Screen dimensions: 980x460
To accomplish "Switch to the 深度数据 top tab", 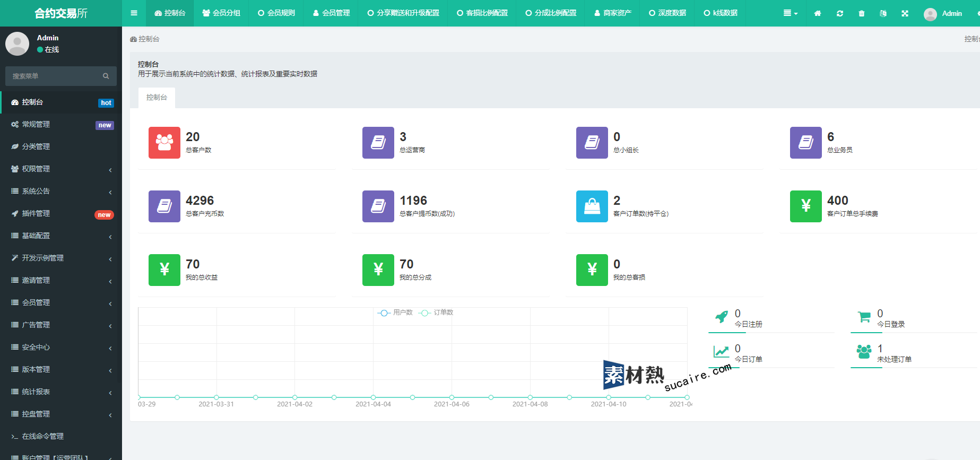I will point(667,13).
